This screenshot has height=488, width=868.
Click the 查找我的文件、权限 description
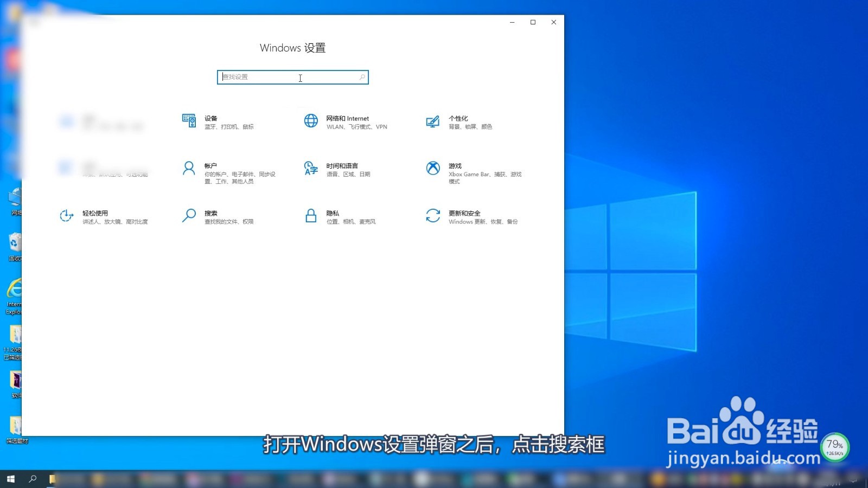point(229,222)
